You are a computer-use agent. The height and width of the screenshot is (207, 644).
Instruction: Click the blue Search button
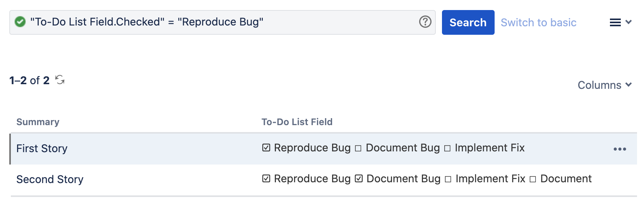coord(468,22)
